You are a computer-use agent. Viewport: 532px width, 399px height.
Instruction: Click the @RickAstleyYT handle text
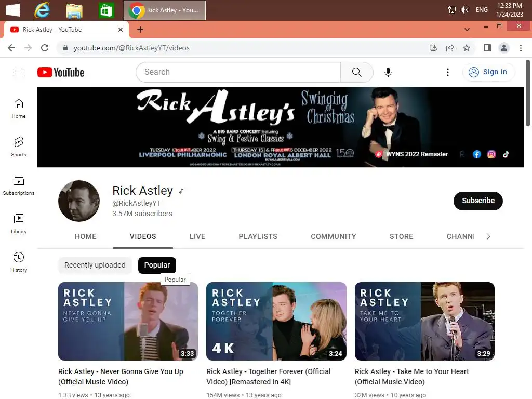(137, 203)
